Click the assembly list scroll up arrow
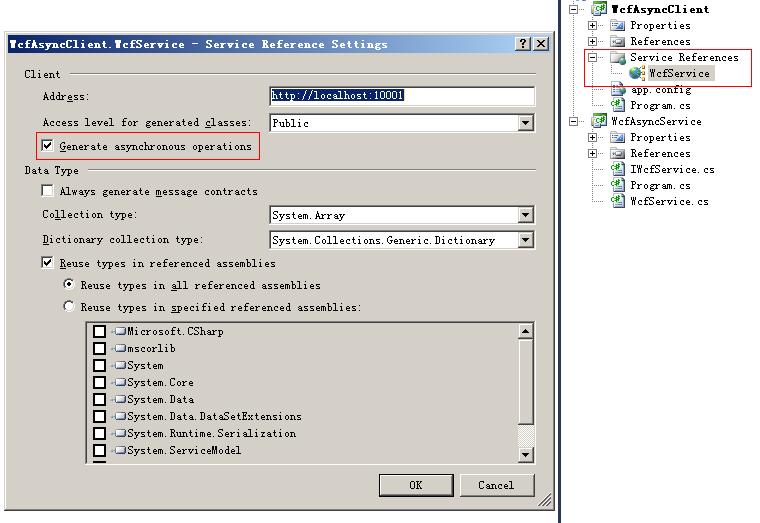This screenshot has width=760, height=523. pyautogui.click(x=525, y=332)
